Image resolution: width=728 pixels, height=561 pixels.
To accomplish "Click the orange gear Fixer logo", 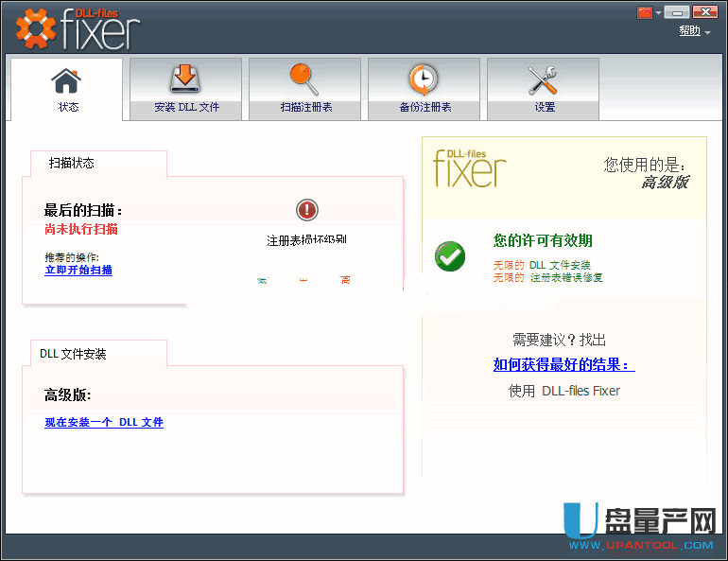I will pyautogui.click(x=36, y=28).
